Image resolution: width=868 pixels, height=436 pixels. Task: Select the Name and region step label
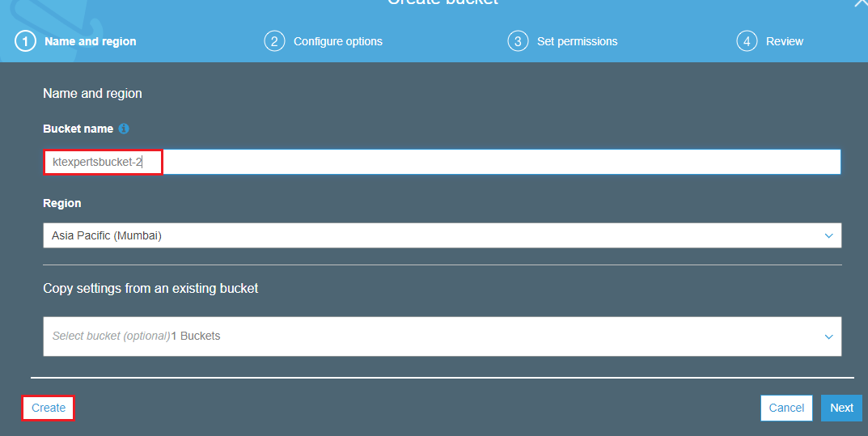(90, 41)
